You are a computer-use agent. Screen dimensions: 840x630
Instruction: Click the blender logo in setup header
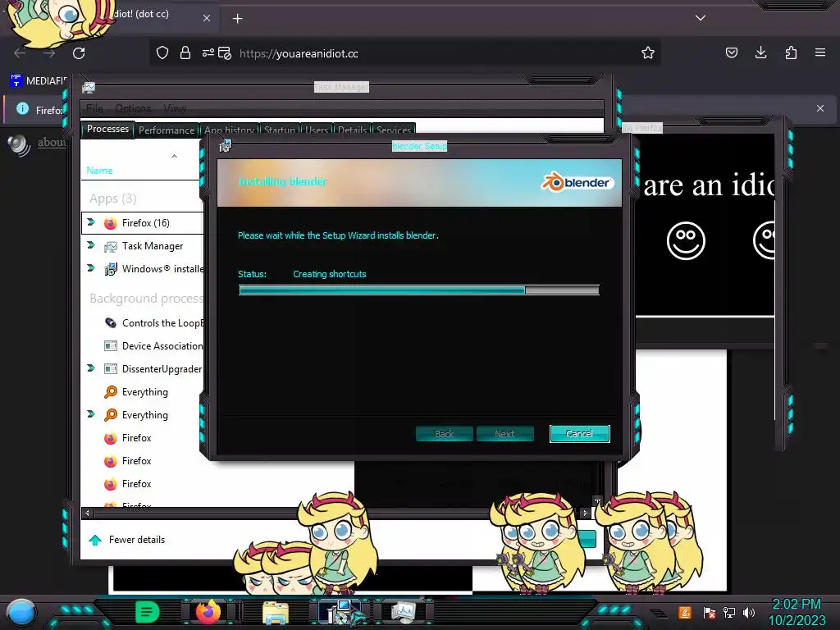577,182
